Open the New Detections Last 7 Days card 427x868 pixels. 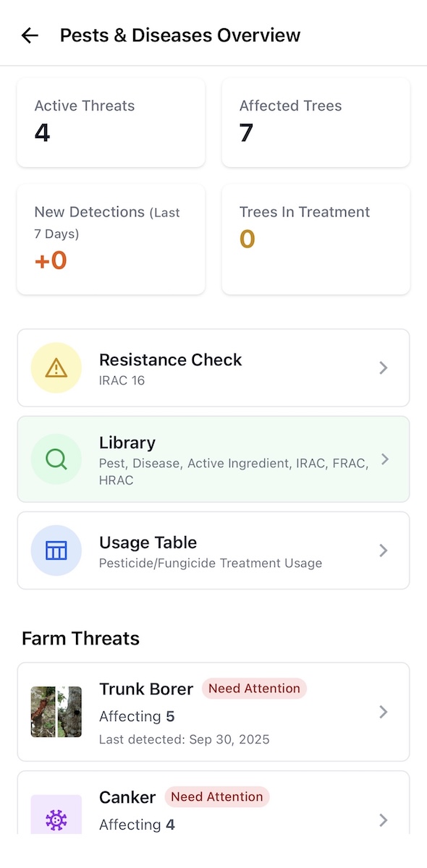click(111, 239)
